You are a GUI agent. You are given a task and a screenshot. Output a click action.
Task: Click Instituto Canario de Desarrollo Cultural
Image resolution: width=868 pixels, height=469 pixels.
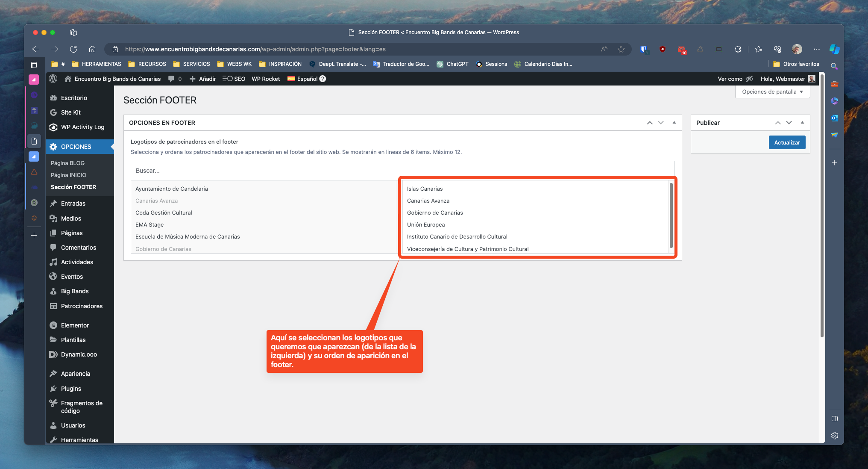point(457,236)
